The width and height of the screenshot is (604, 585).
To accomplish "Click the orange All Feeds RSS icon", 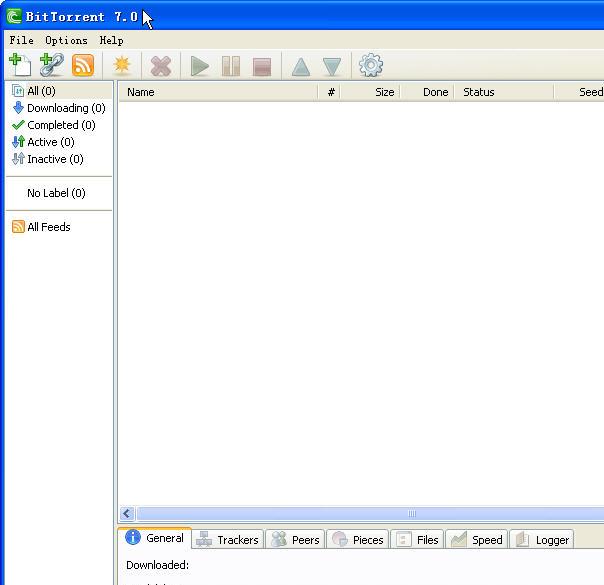I will [x=18, y=226].
